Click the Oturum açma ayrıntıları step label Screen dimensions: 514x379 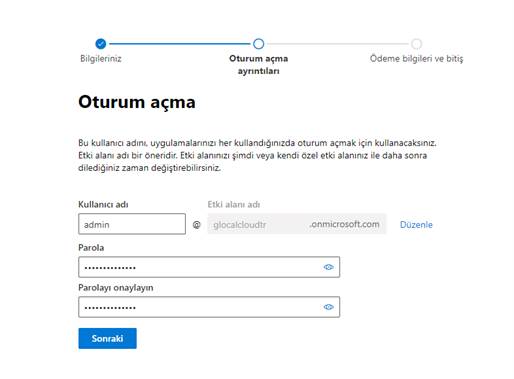(x=258, y=65)
